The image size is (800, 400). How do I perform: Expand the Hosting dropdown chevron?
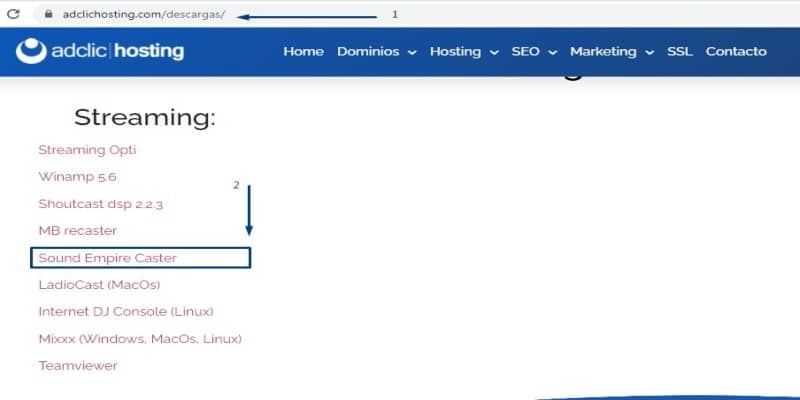click(x=494, y=53)
